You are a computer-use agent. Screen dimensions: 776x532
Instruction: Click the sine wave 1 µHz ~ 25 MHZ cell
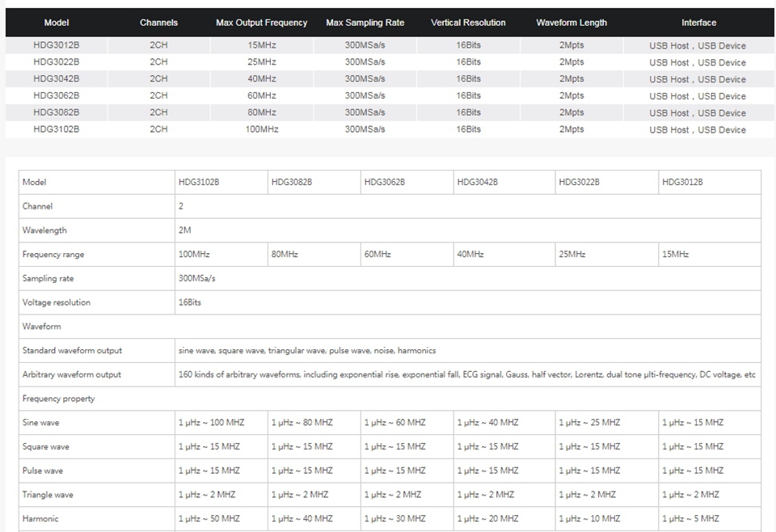click(x=589, y=423)
